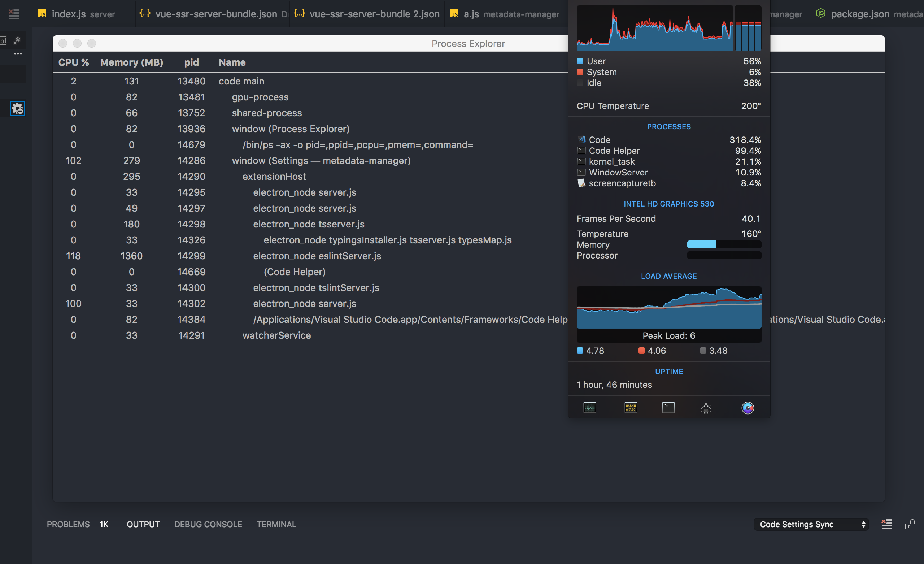Image resolution: width=924 pixels, height=564 pixels.
Task: Click the PROCESSES section header
Action: click(669, 126)
